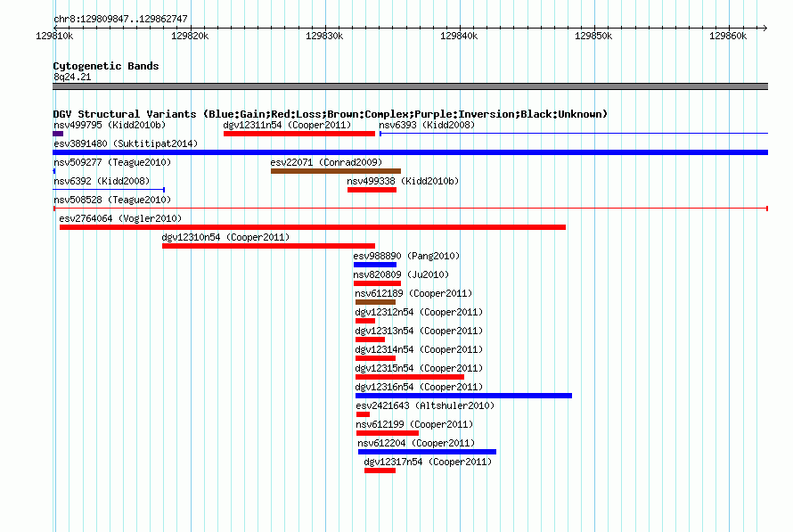Viewport: 793px width, 532px height.
Task: Click the short red dgv12312n54 bar
Action: point(365,321)
